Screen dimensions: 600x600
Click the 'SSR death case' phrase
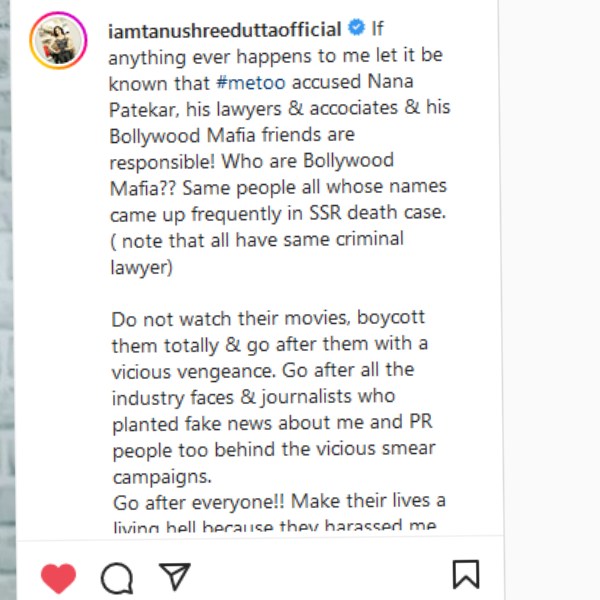(x=377, y=212)
